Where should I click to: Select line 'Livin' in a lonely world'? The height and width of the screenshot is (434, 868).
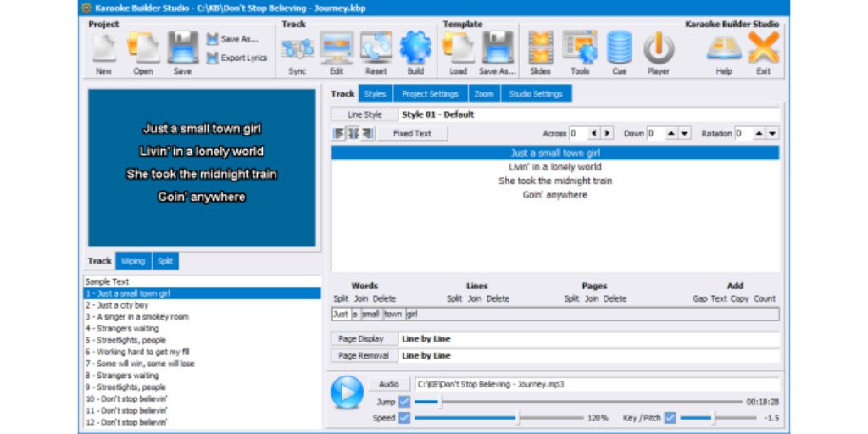tap(555, 167)
